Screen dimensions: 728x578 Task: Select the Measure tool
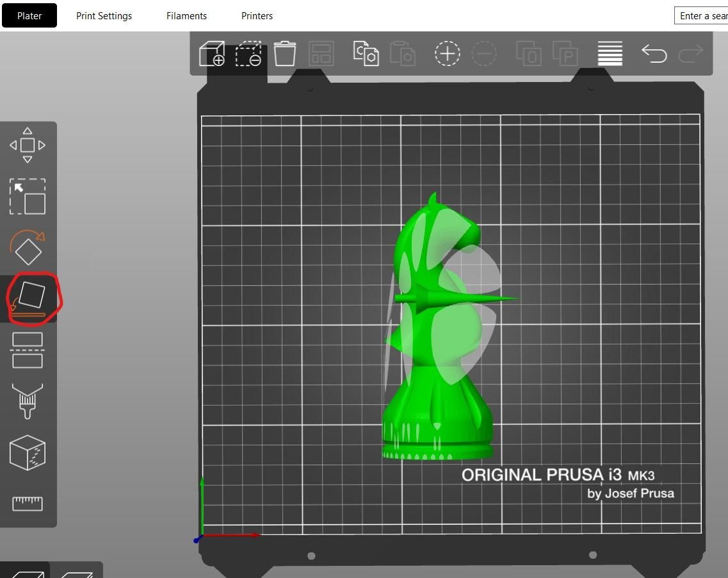point(27,504)
